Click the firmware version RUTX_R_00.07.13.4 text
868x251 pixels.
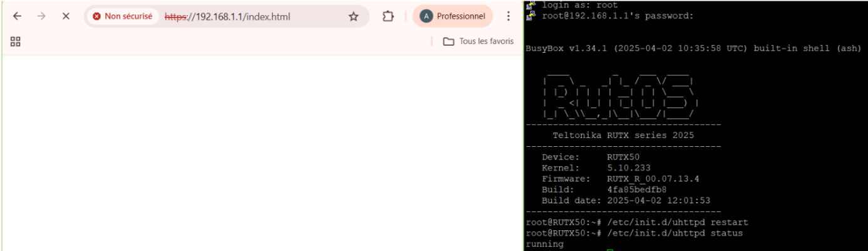653,179
